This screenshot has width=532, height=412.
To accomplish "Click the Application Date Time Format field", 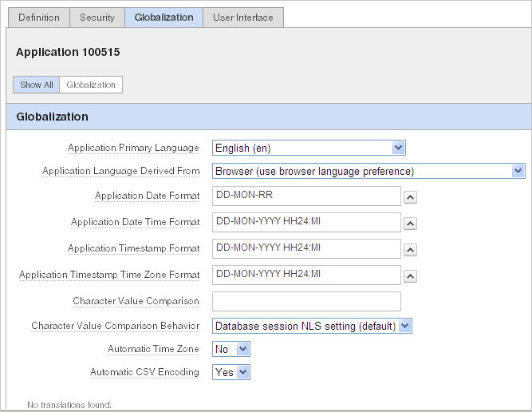I will tap(306, 222).
